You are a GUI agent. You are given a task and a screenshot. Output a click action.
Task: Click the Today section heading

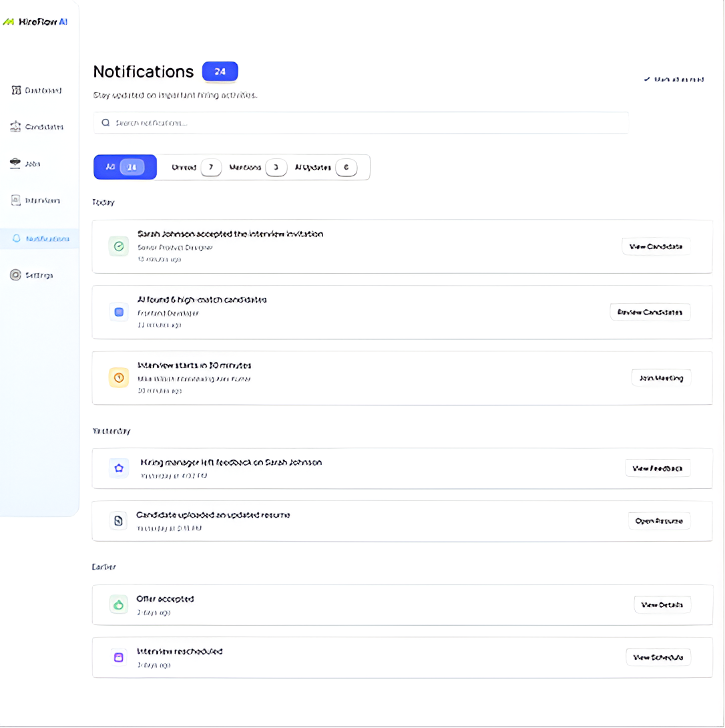coord(103,202)
